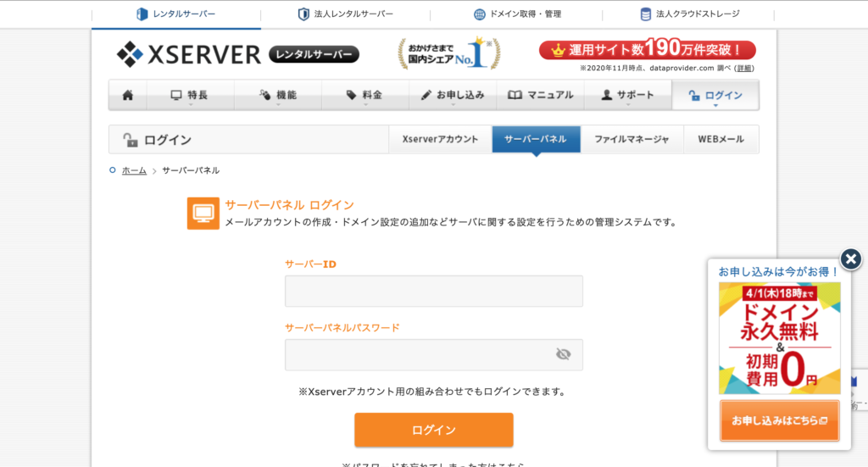Open the 特長 features menu

pyautogui.click(x=190, y=95)
